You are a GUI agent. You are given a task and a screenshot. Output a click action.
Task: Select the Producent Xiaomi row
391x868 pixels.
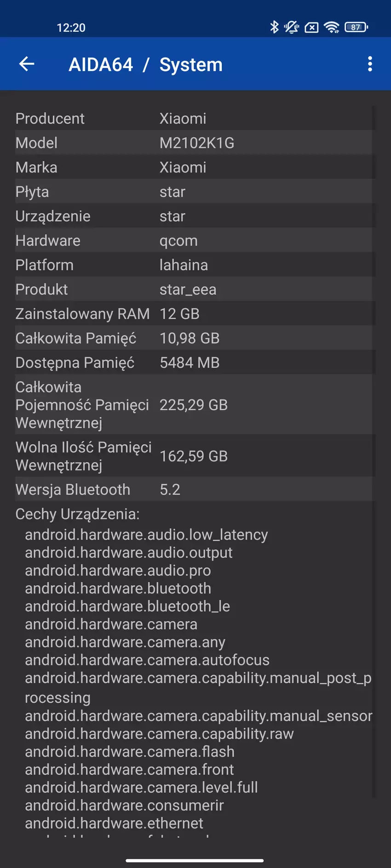tap(193, 119)
